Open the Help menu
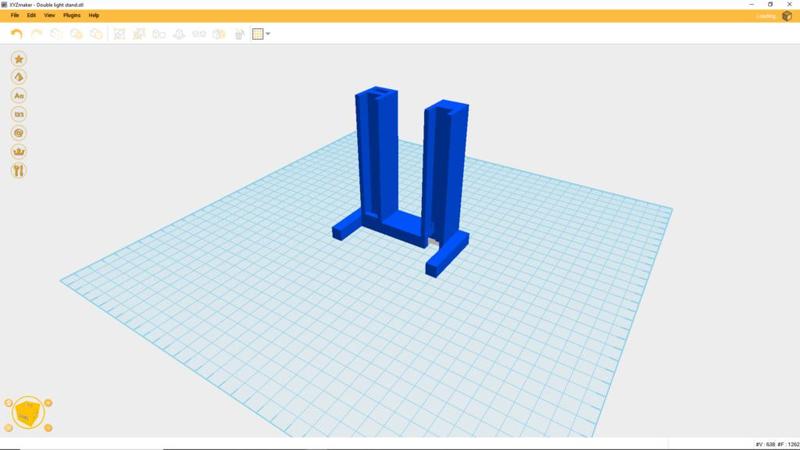This screenshot has width=800, height=450. [94, 15]
